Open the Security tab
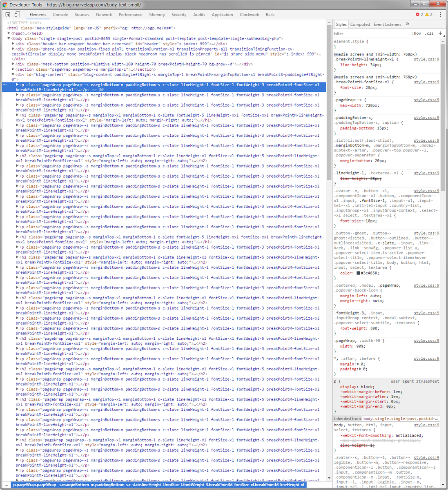448x490 pixels. pos(179,15)
